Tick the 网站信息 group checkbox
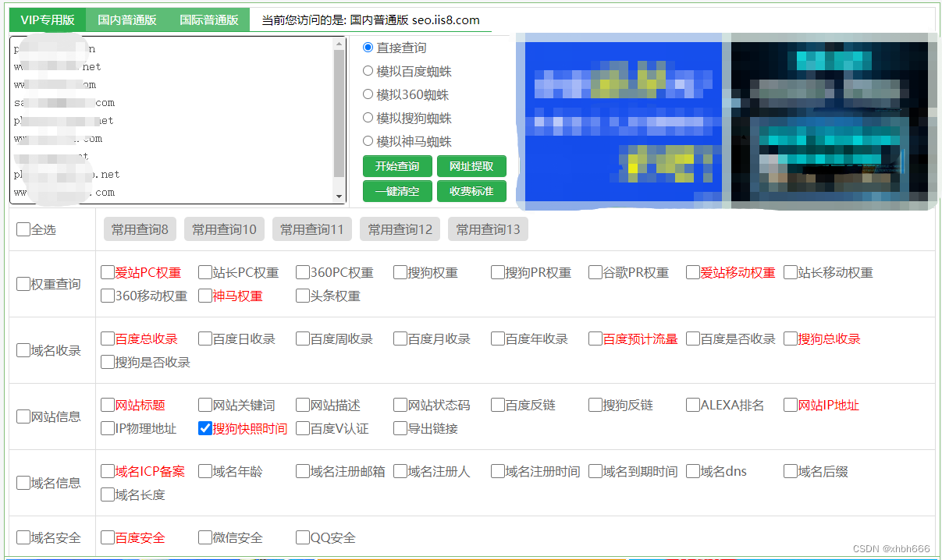942x560 pixels. pos(23,416)
